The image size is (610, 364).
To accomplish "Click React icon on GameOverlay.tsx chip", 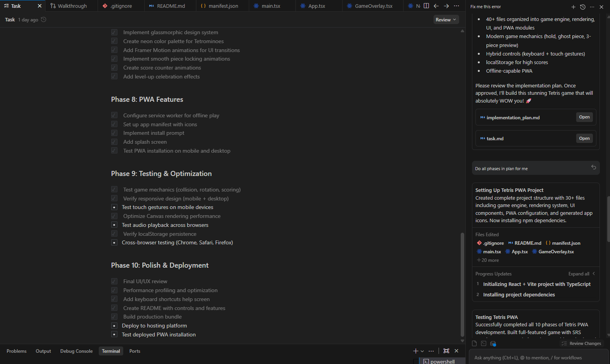I will 535,251.
